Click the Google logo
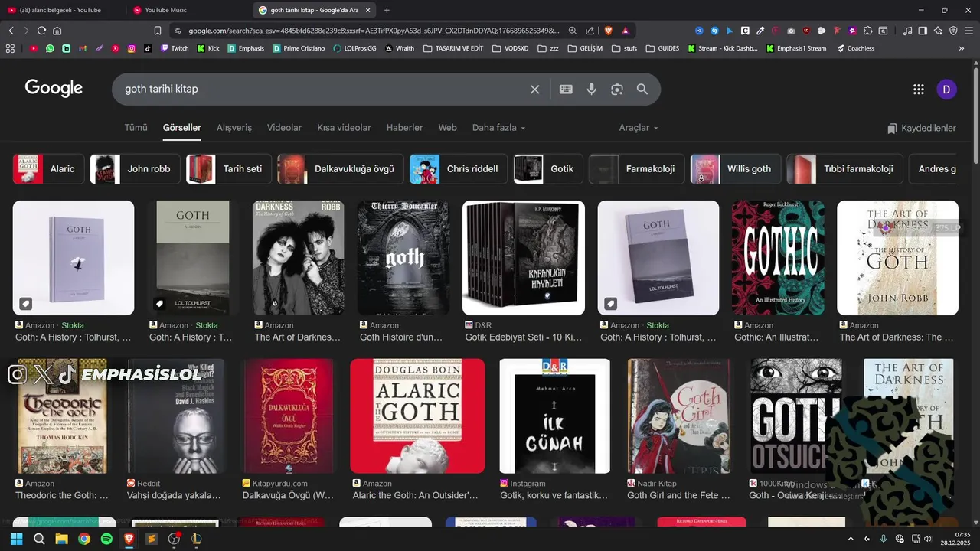980x551 pixels. pyautogui.click(x=54, y=89)
